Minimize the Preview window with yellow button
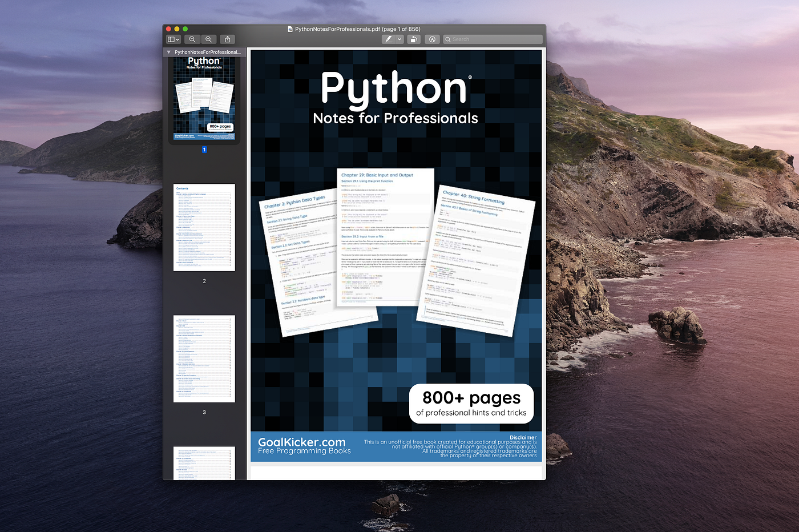The height and width of the screenshot is (532, 799). (x=177, y=29)
